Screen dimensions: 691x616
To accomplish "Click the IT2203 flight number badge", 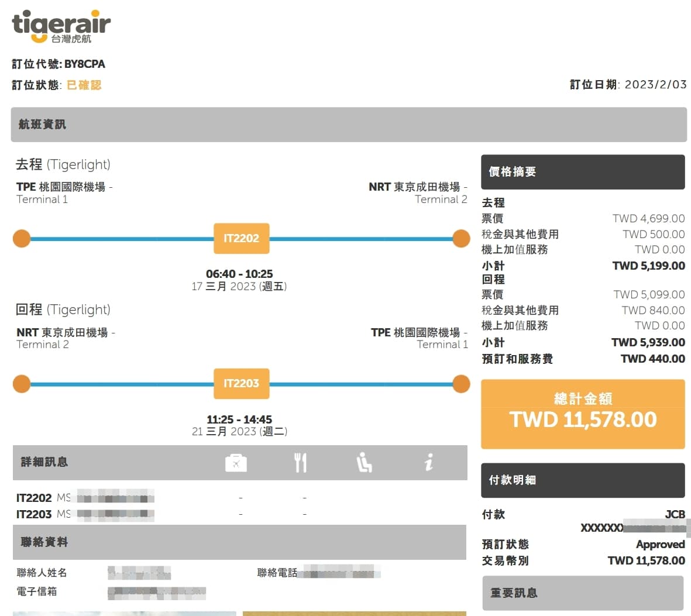I will point(242,383).
